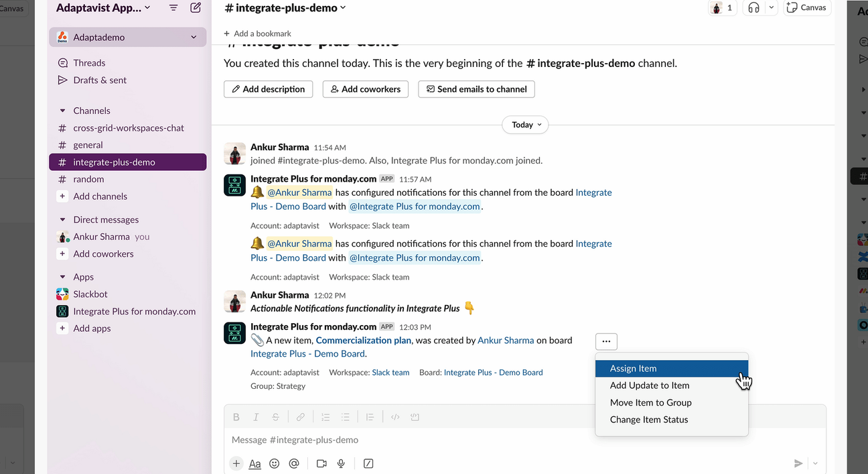This screenshot has height=474, width=868.
Task: Toggle italic formatting in the composer
Action: tap(256, 416)
